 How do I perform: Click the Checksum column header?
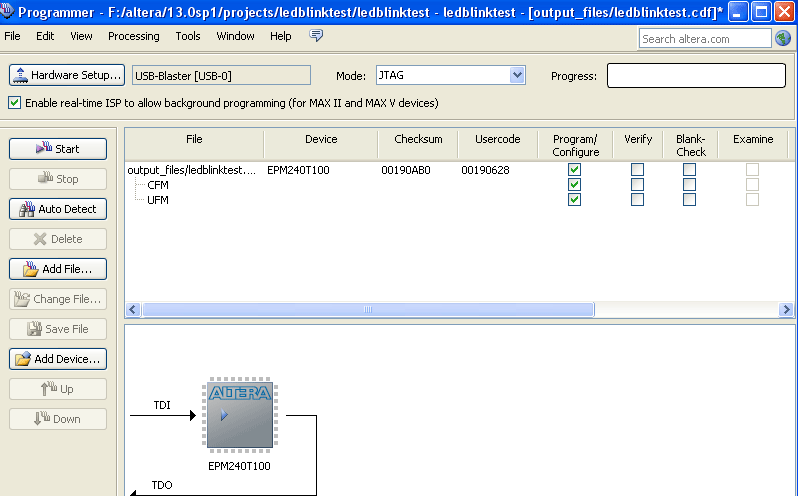tap(418, 144)
